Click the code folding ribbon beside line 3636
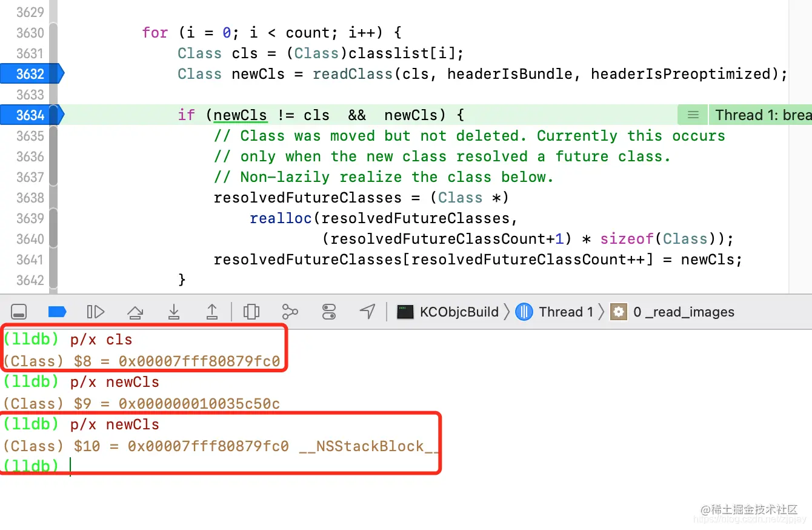 [x=53, y=156]
